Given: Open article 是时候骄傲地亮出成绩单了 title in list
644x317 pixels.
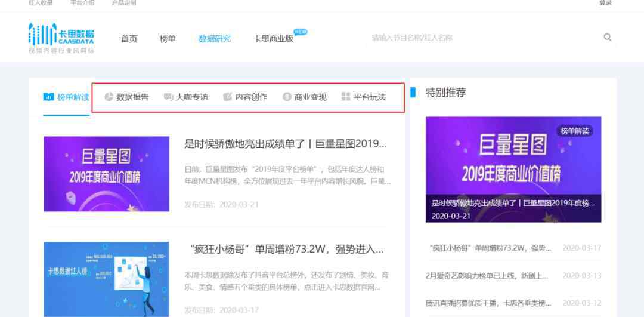Looking at the screenshot, I should pyautogui.click(x=286, y=144).
